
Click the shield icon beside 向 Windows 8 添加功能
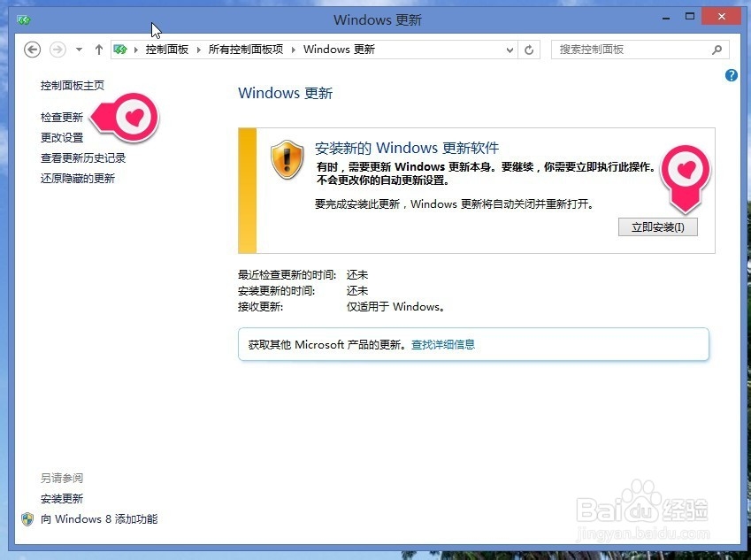(27, 519)
